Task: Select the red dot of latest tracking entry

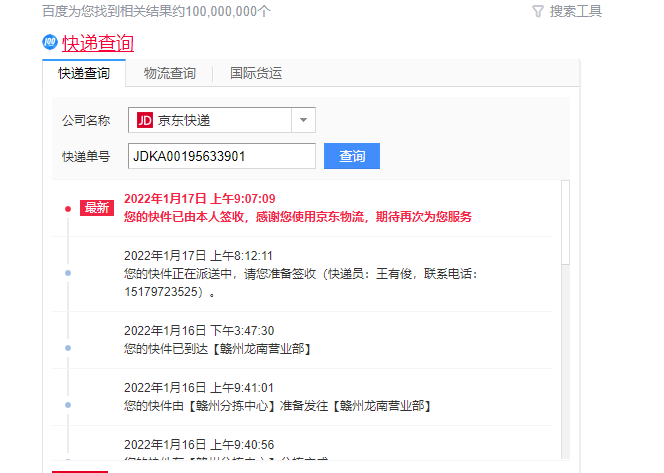Action: (x=68, y=209)
